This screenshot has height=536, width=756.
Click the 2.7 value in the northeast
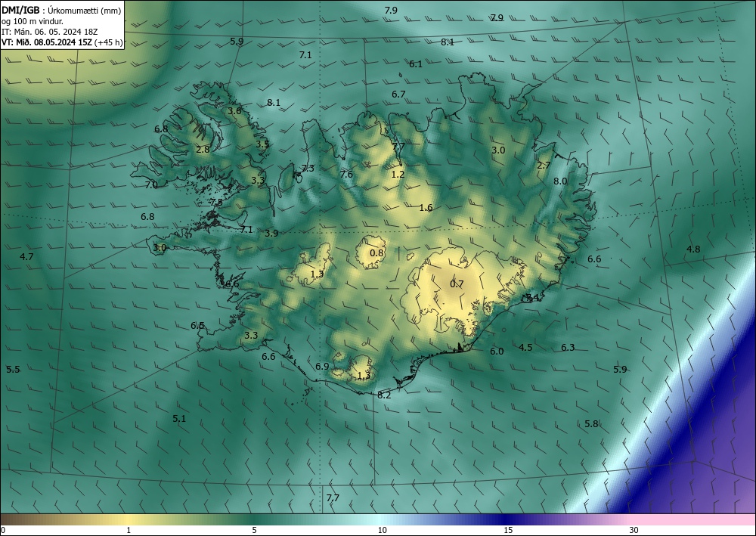[x=544, y=166]
